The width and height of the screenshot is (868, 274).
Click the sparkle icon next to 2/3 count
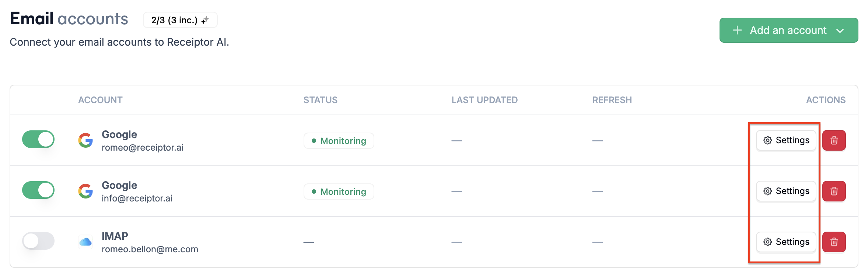205,20
